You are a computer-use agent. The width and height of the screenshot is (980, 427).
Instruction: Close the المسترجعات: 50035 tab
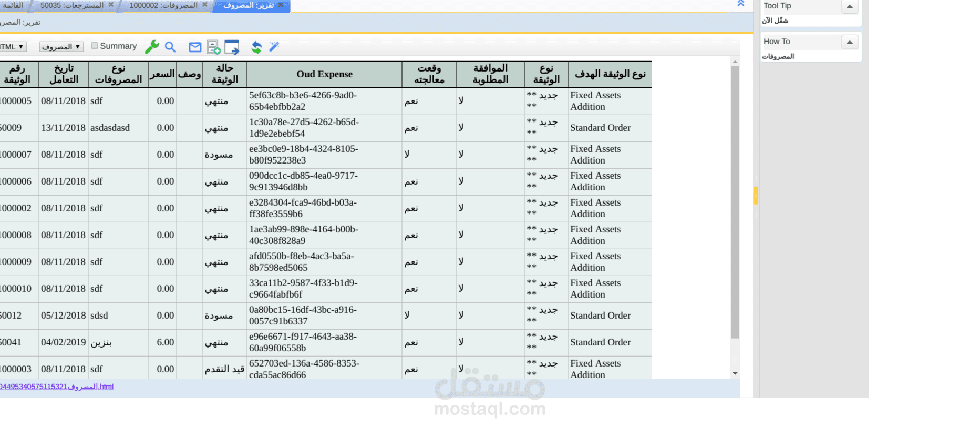click(x=111, y=5)
